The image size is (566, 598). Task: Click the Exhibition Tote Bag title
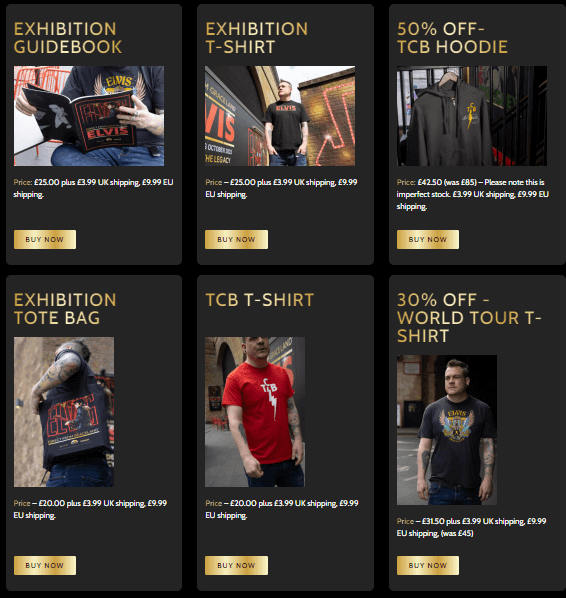pos(65,309)
